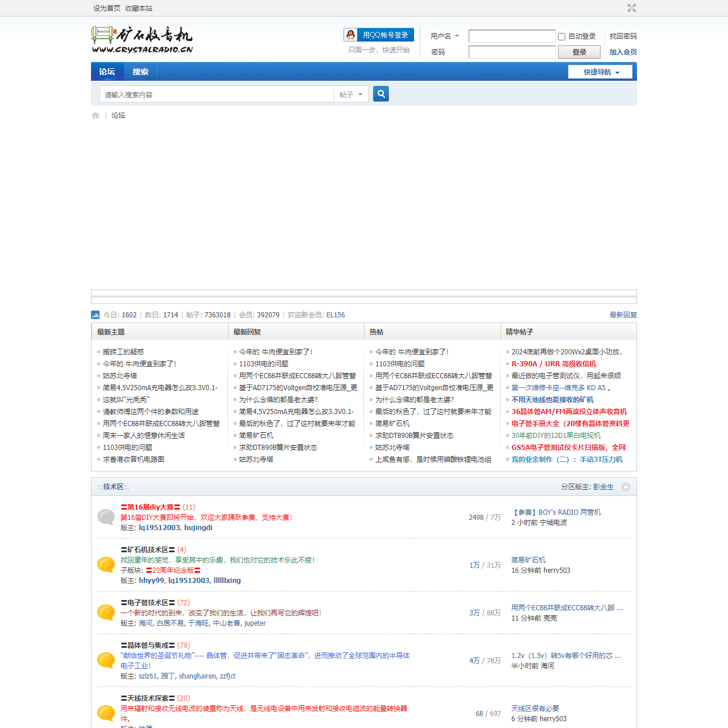Click the 登录 button
This screenshot has width=728, height=728.
click(579, 52)
